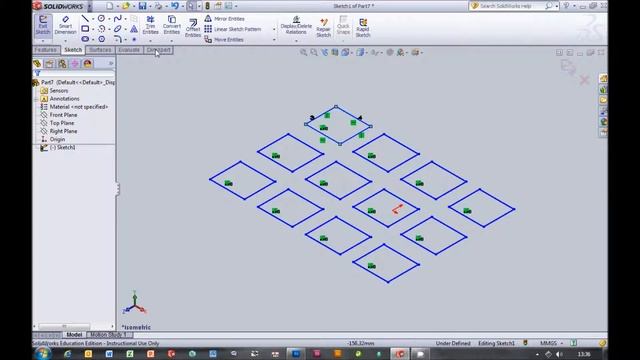This screenshot has height=360, width=640.
Task: Select the Arc sketch tool
Action: click(x=101, y=29)
